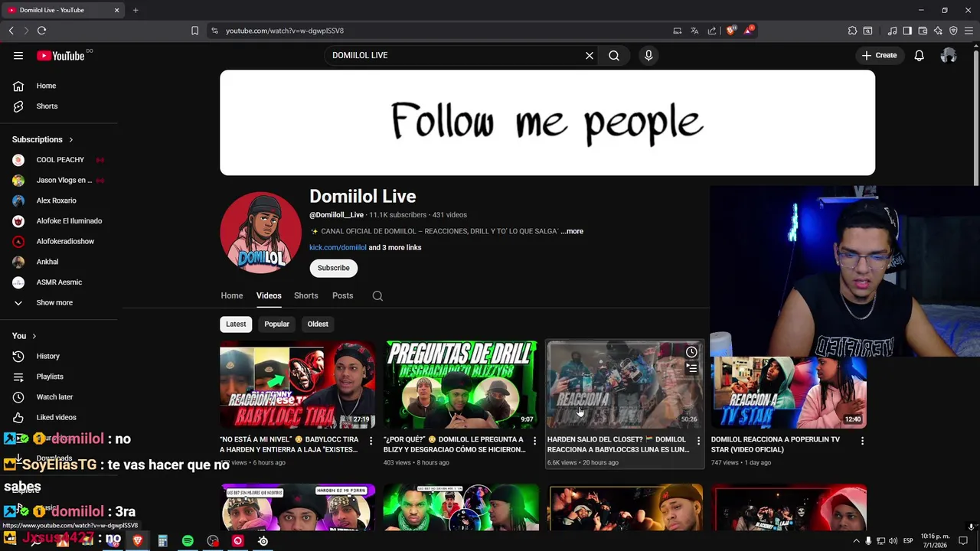
Task: Start voice search with the microphone icon
Action: pos(648,55)
